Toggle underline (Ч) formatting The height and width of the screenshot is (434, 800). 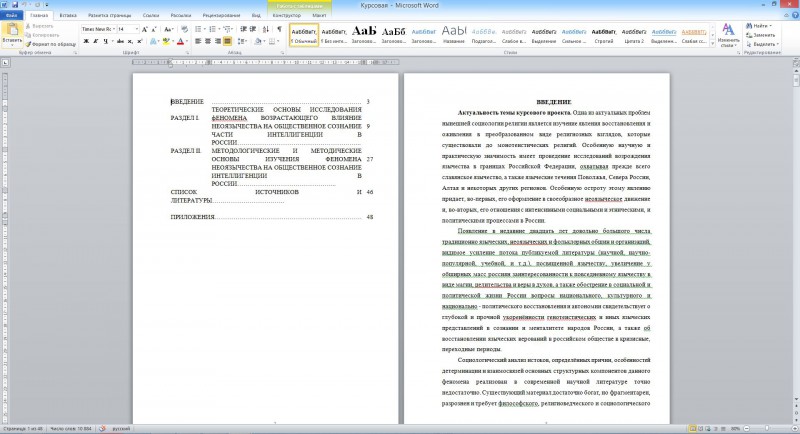(x=105, y=41)
